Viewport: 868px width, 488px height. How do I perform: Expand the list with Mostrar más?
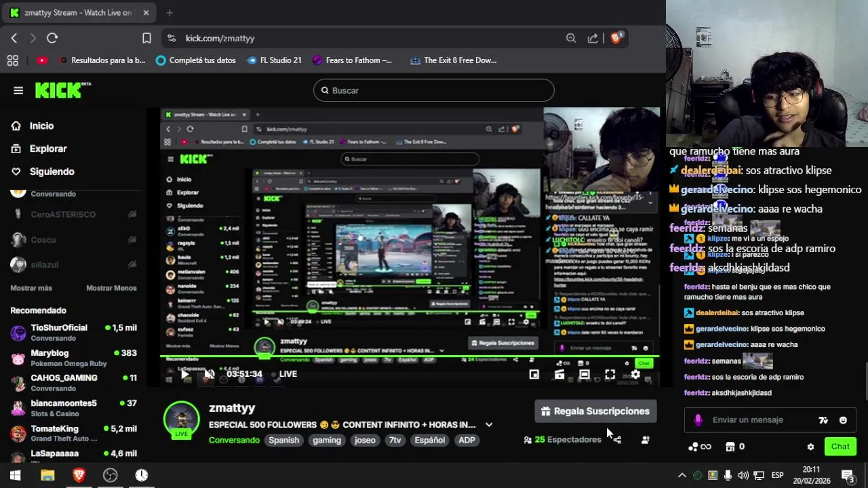31,288
